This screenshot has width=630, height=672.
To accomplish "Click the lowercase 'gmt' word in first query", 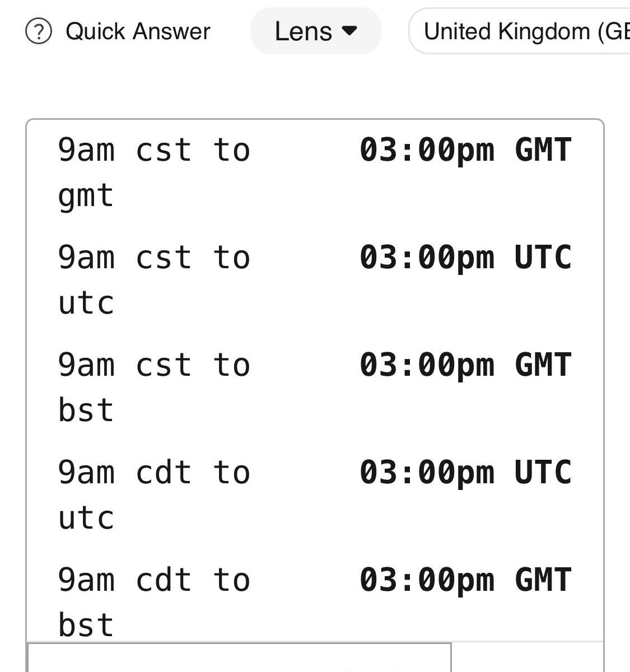I will click(86, 196).
